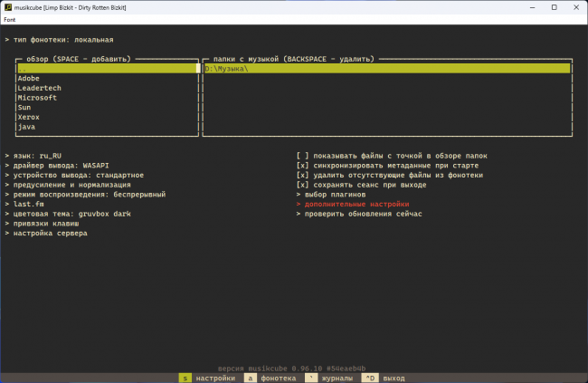Click the '^D' quit shortcut key badge

(370, 378)
